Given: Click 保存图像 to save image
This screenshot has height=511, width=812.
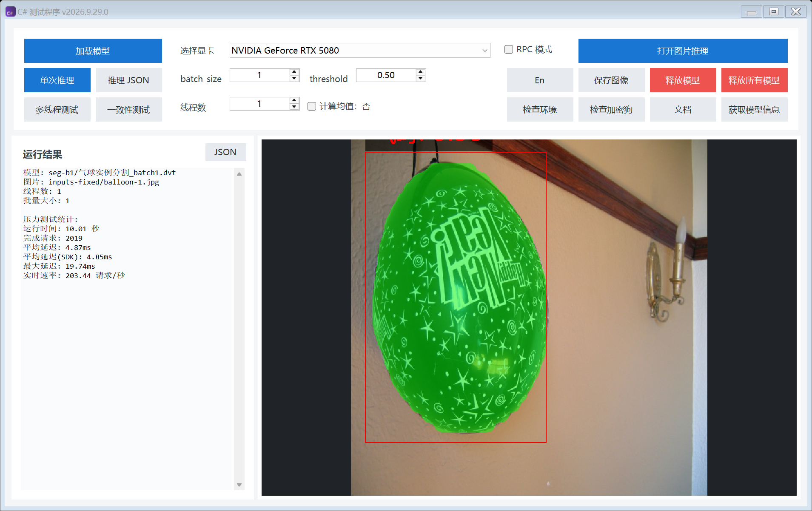Looking at the screenshot, I should [611, 80].
